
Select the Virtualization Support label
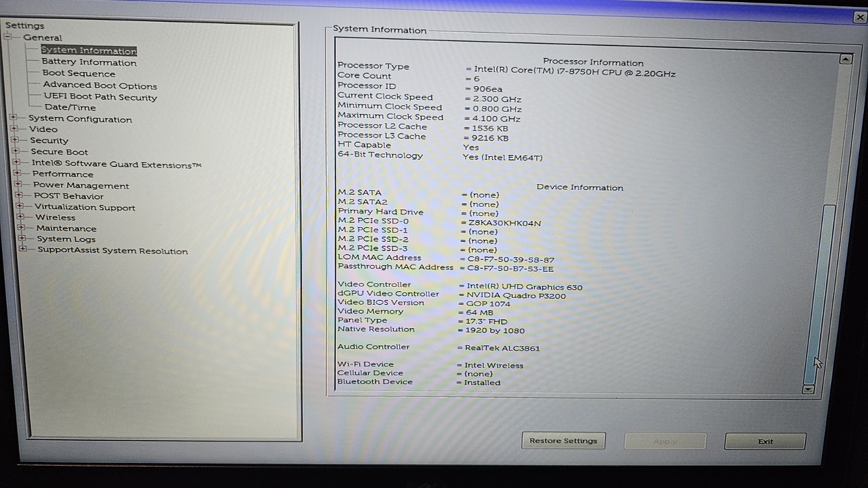pos(85,207)
